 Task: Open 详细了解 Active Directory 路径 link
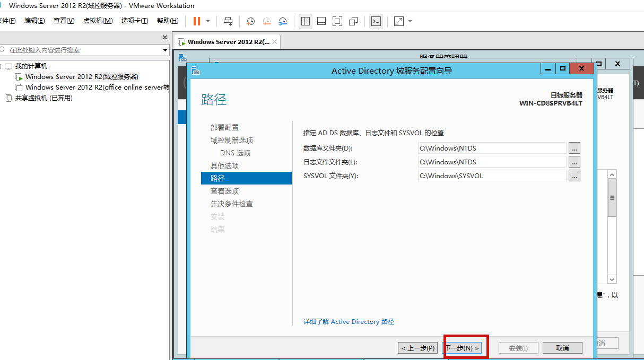[x=349, y=322]
